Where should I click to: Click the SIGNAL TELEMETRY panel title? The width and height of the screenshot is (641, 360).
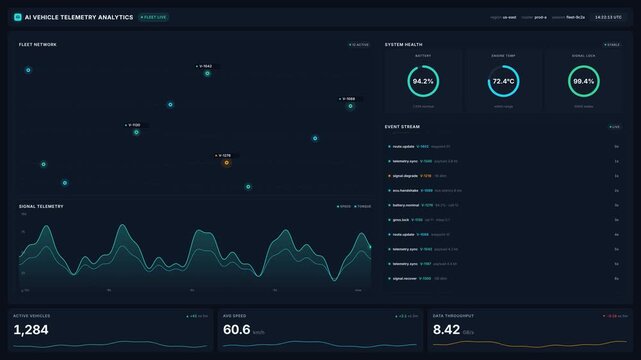41,206
